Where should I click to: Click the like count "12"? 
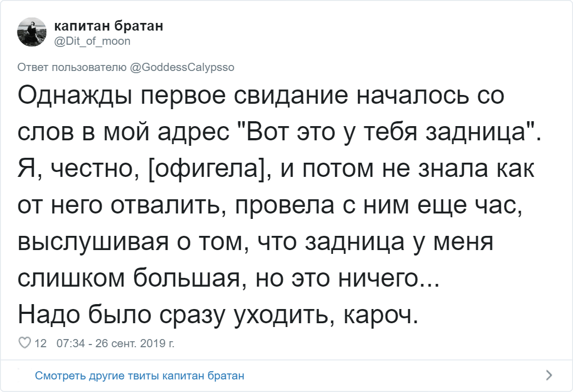(40, 343)
